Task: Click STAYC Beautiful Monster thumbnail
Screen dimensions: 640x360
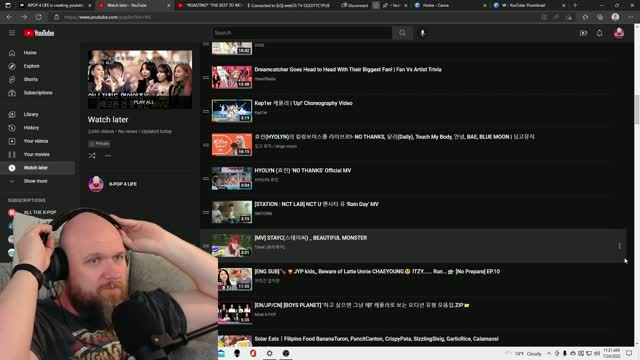Action: [232, 246]
